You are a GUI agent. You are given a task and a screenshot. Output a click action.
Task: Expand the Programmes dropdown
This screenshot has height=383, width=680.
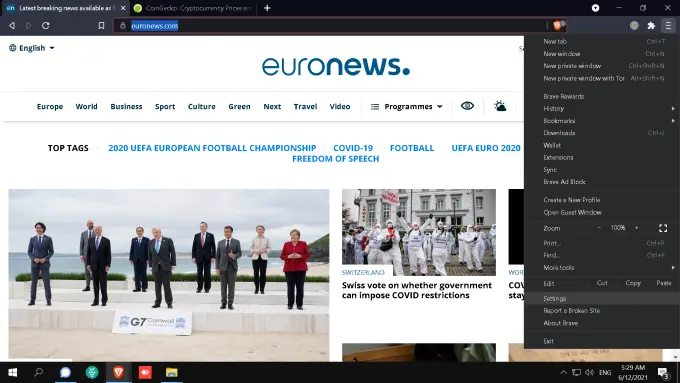(x=406, y=106)
